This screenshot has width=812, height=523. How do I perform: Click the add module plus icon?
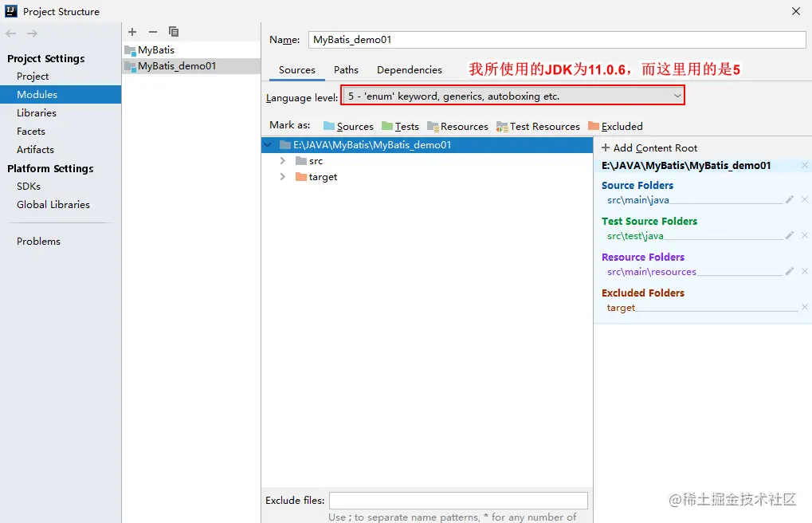132,32
